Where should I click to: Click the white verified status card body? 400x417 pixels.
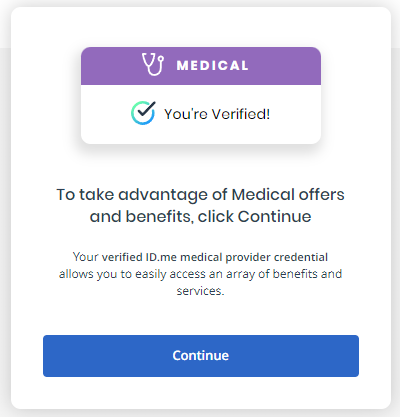click(x=201, y=114)
